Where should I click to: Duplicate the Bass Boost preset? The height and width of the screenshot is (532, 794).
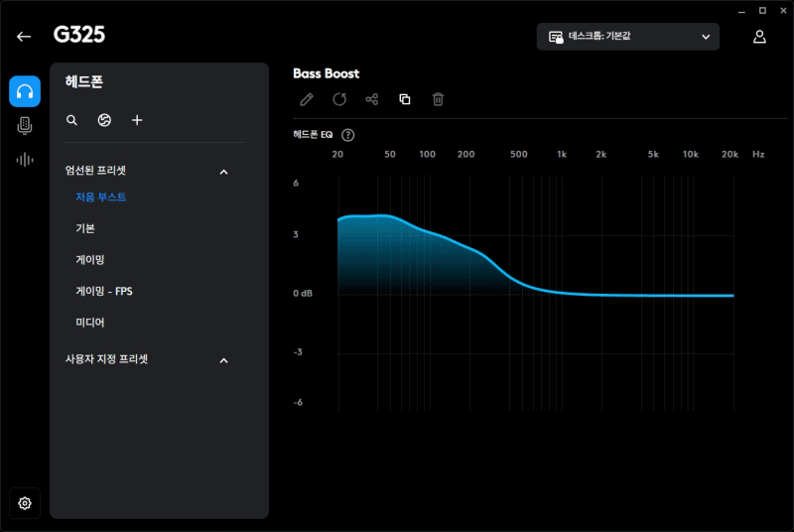click(405, 99)
